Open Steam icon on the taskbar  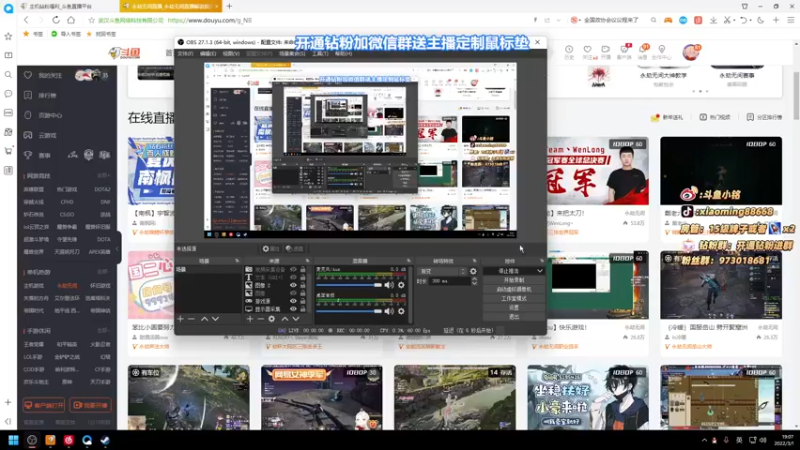[x=105, y=440]
